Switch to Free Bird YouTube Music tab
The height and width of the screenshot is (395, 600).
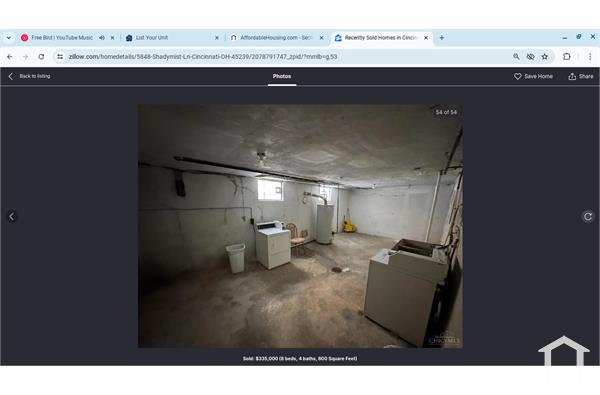point(61,38)
